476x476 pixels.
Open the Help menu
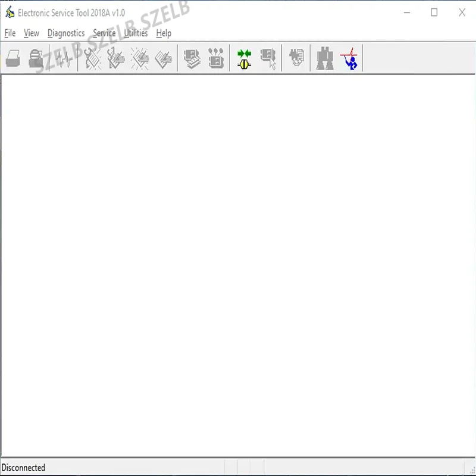pos(164,33)
